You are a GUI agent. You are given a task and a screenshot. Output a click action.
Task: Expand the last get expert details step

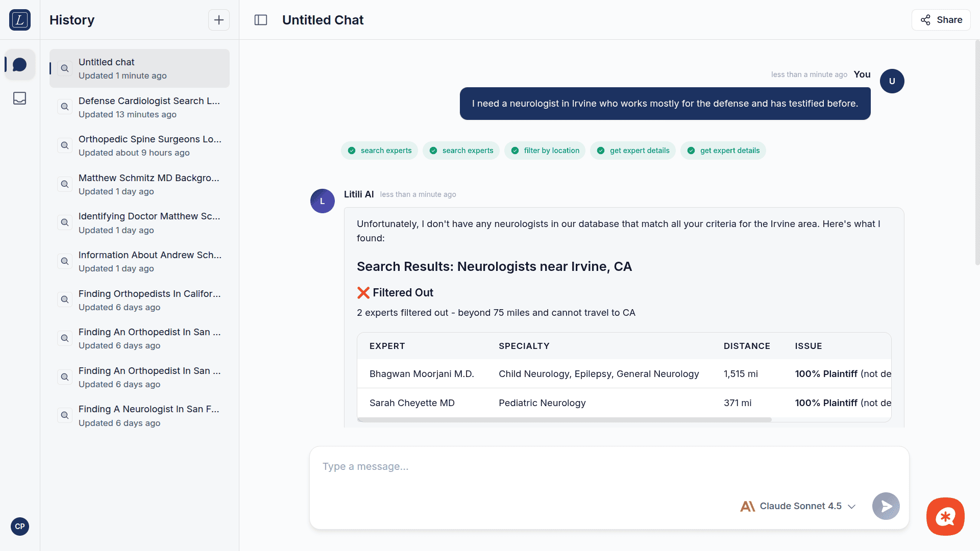[x=723, y=151]
